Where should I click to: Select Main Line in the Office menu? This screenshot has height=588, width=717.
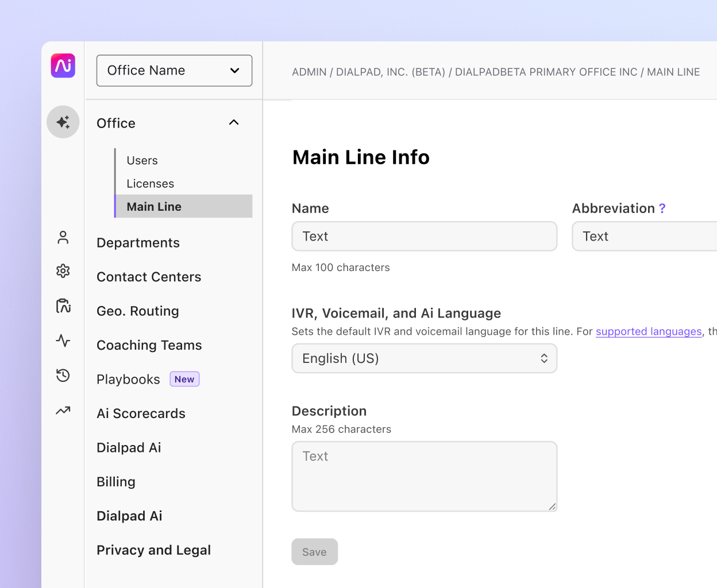pos(153,207)
